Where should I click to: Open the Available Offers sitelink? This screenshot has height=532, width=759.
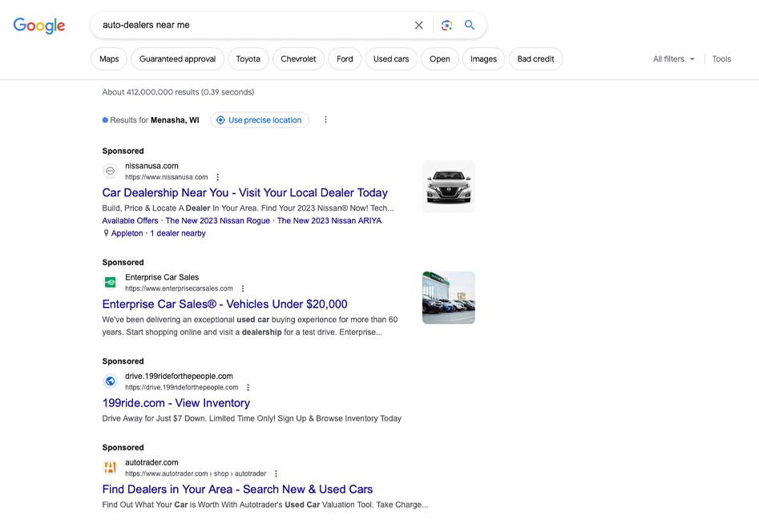pyautogui.click(x=130, y=221)
